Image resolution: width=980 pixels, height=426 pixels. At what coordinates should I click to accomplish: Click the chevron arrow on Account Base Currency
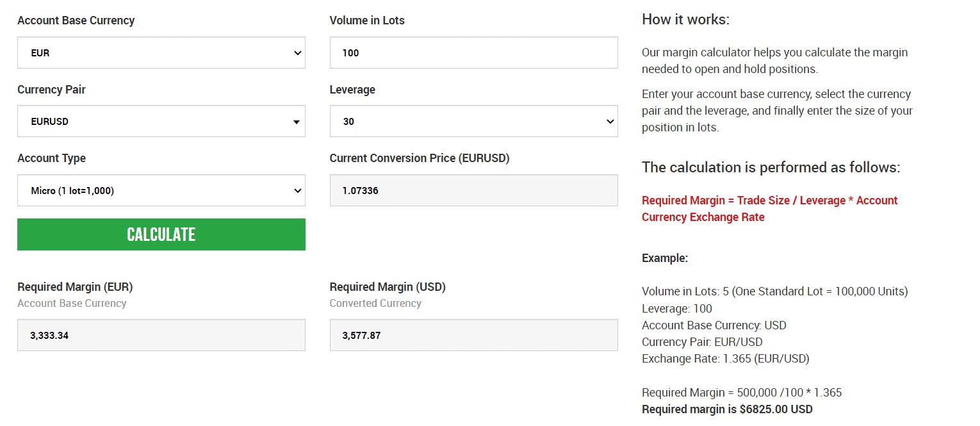297,53
